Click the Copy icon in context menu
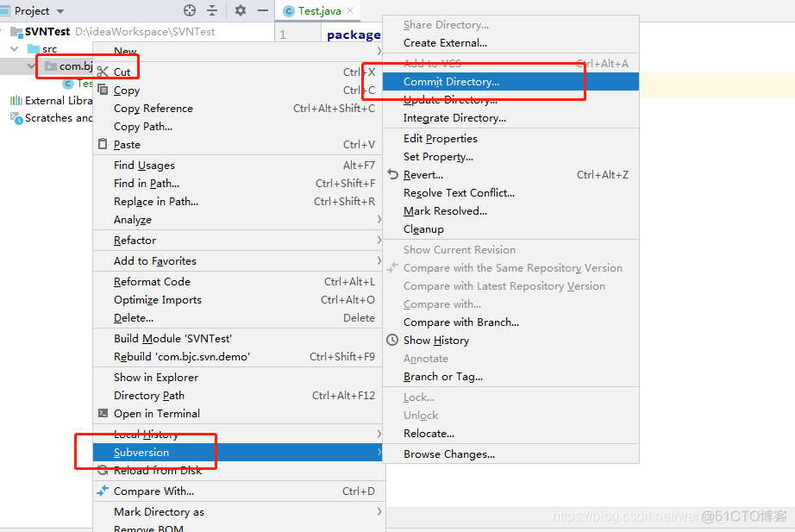This screenshot has height=532, width=795. (x=103, y=90)
